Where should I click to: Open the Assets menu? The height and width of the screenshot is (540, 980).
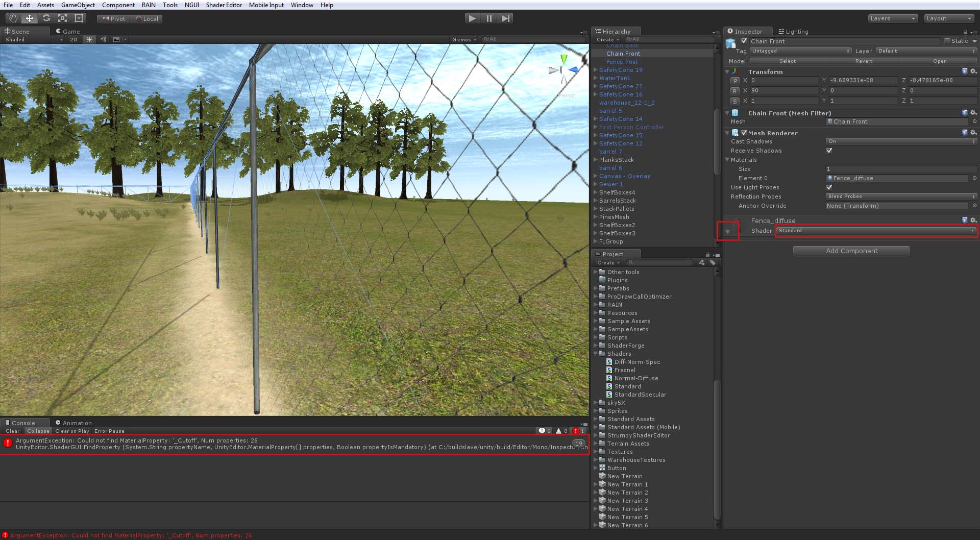point(45,5)
